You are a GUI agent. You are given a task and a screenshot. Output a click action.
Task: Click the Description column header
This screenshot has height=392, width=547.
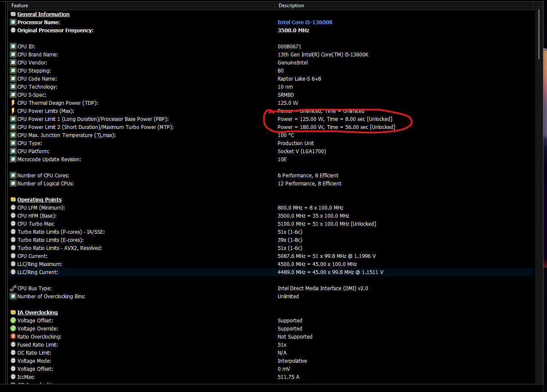click(404, 6)
